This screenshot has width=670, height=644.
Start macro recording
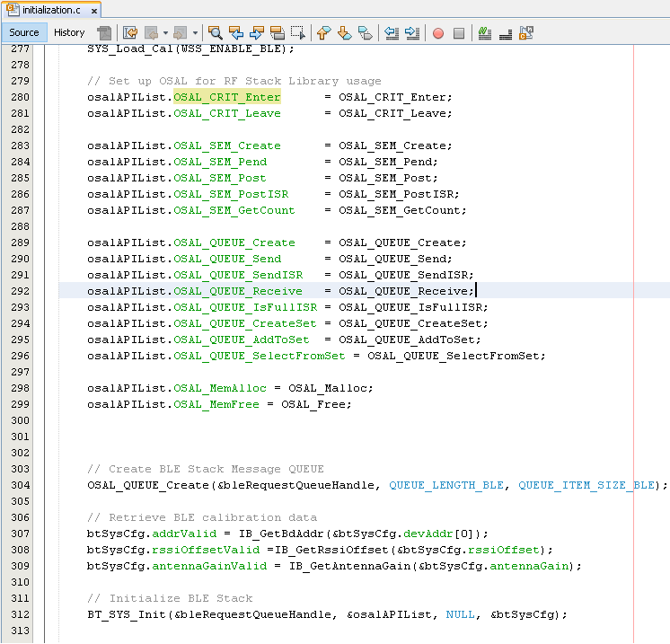(438, 33)
